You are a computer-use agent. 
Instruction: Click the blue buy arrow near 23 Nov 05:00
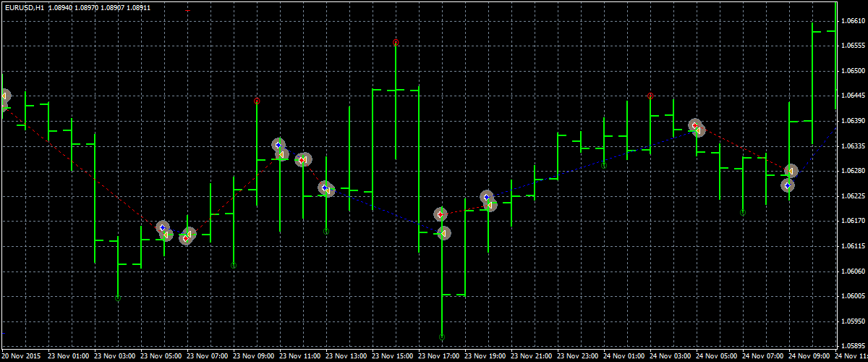[x=162, y=227]
